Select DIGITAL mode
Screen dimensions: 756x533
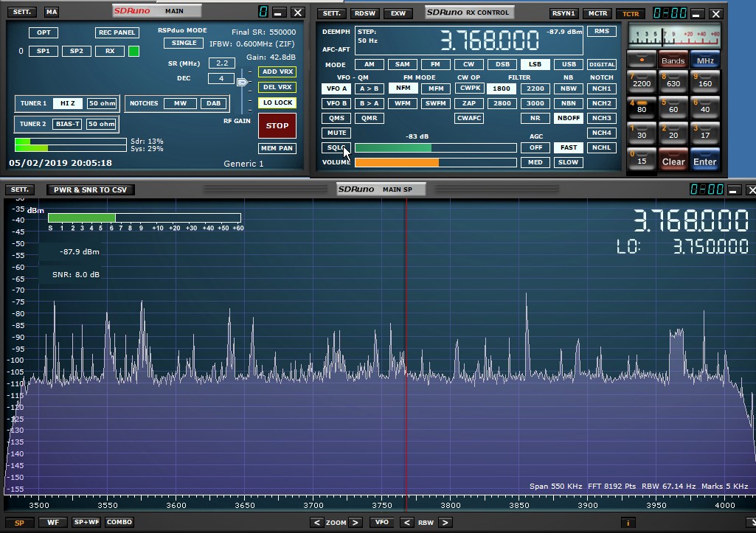pos(602,65)
